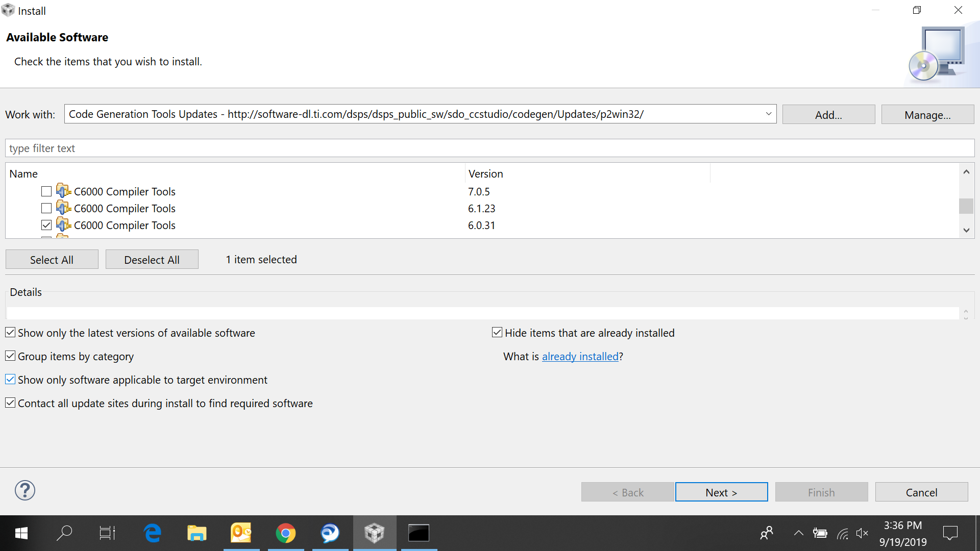The image size is (980, 551).
Task: Open the Wi-Fi network tray icon
Action: (x=842, y=534)
